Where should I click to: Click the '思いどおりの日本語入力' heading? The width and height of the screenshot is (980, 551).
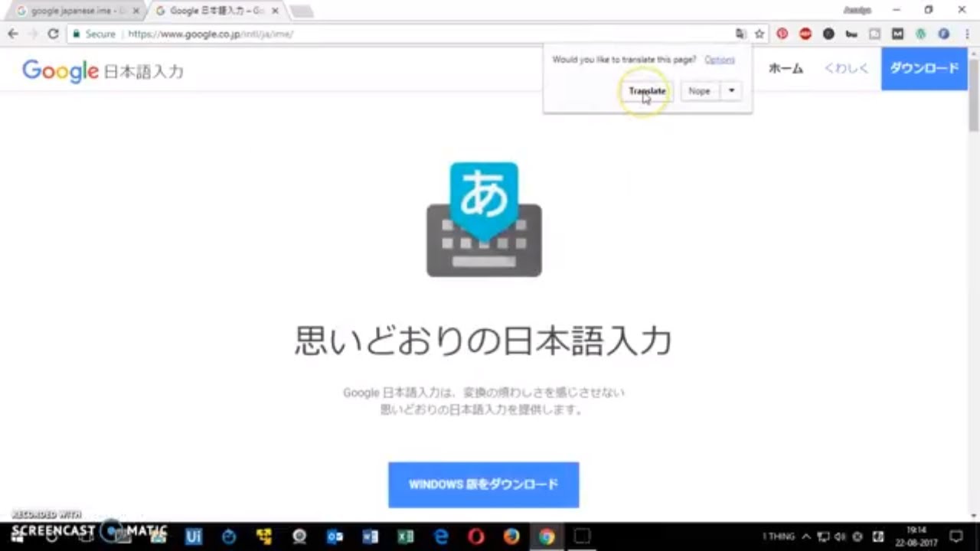(x=483, y=341)
